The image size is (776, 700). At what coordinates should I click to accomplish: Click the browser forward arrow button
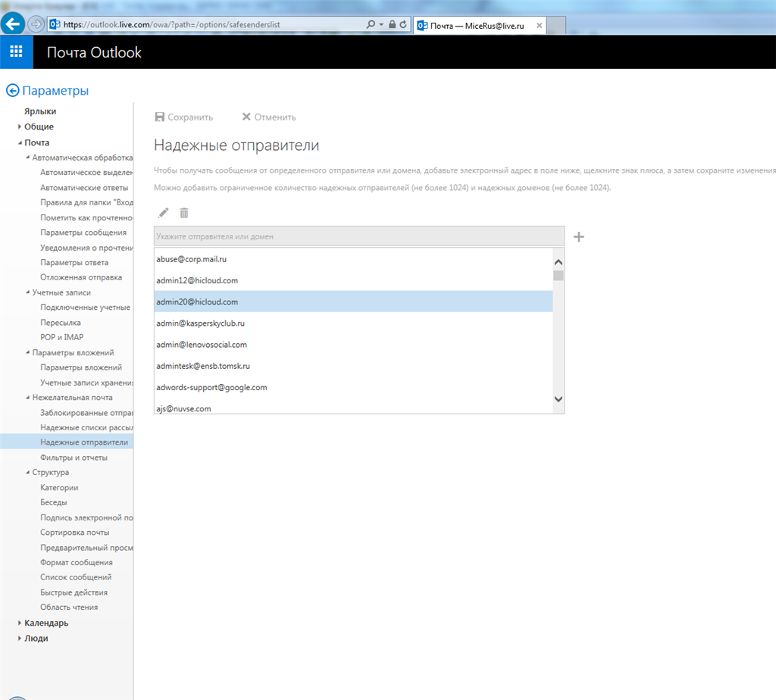pyautogui.click(x=36, y=24)
